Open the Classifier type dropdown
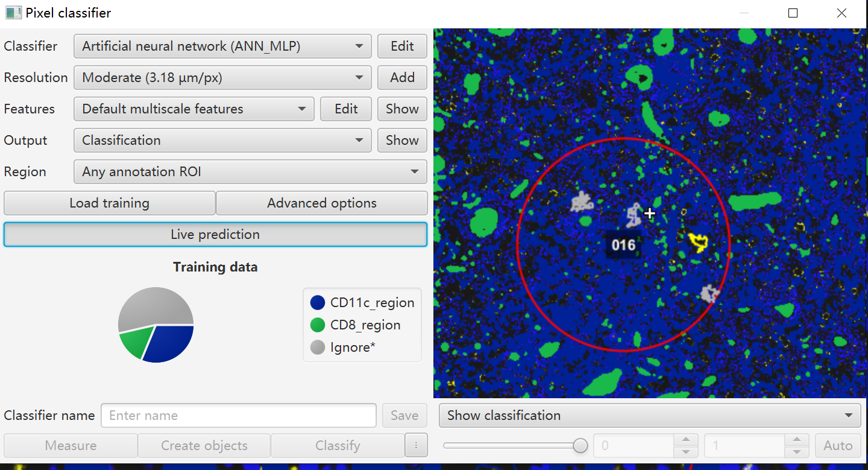Image resolution: width=868 pixels, height=470 pixels. point(222,46)
